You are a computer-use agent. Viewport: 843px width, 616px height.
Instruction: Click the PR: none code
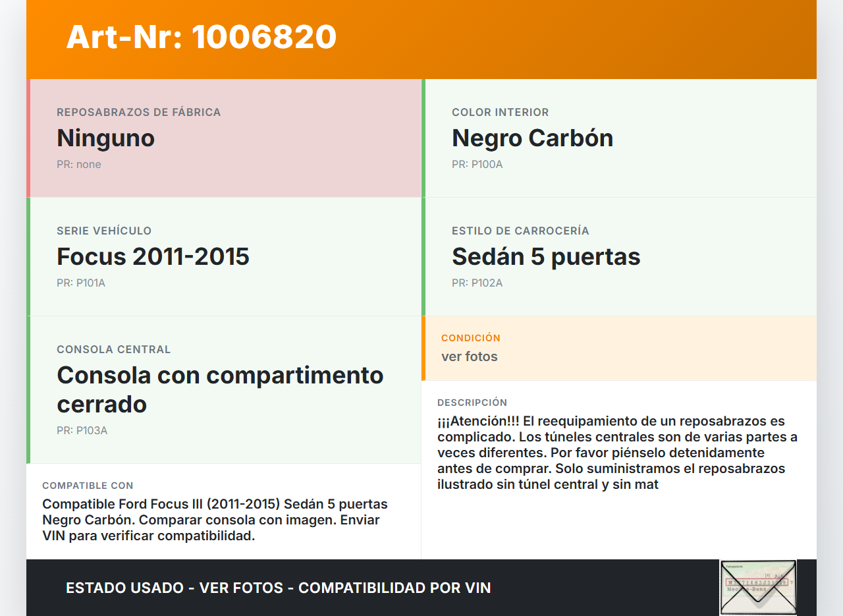(79, 164)
